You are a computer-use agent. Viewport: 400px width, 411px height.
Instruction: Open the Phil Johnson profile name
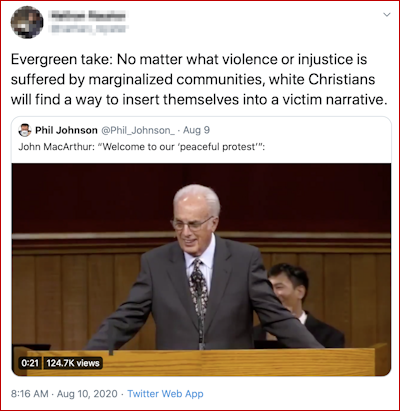click(x=66, y=130)
